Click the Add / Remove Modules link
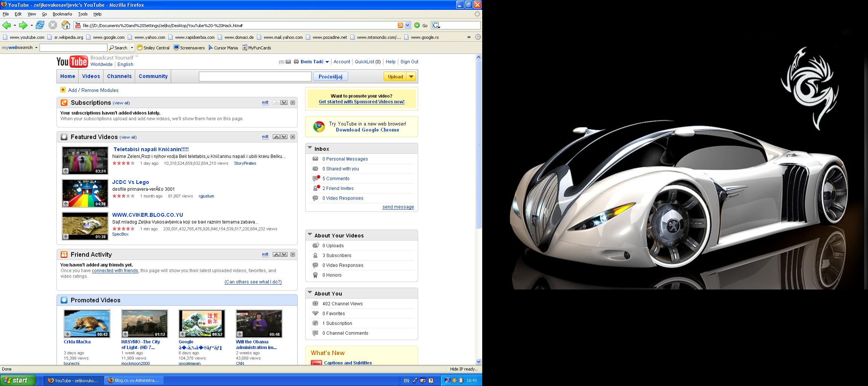The image size is (868, 386). click(x=93, y=90)
